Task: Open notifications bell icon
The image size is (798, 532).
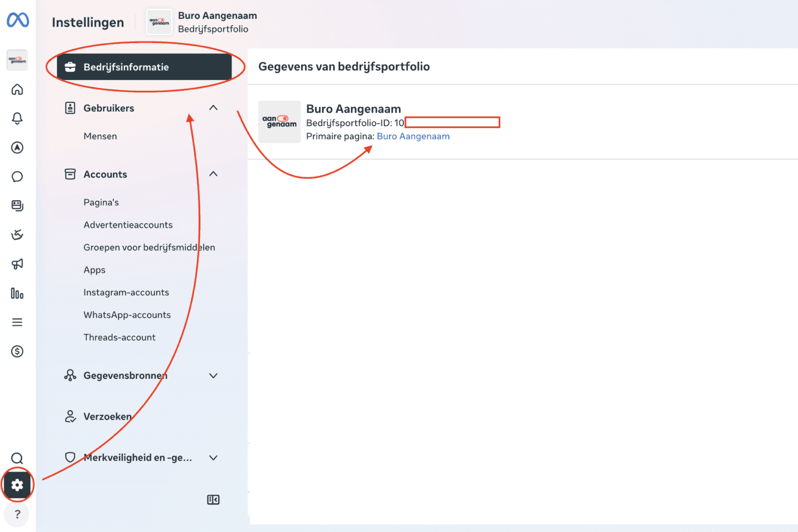Action: point(17,118)
